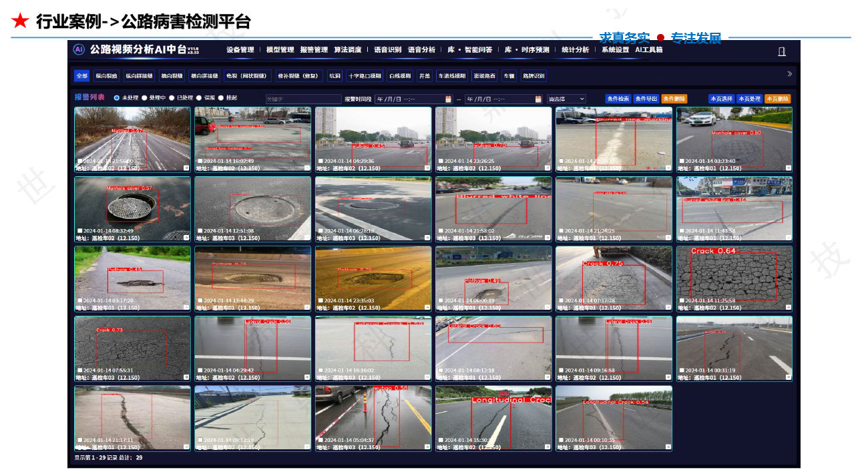Open the start date calendar icon
The width and height of the screenshot is (868, 474).
[448, 99]
